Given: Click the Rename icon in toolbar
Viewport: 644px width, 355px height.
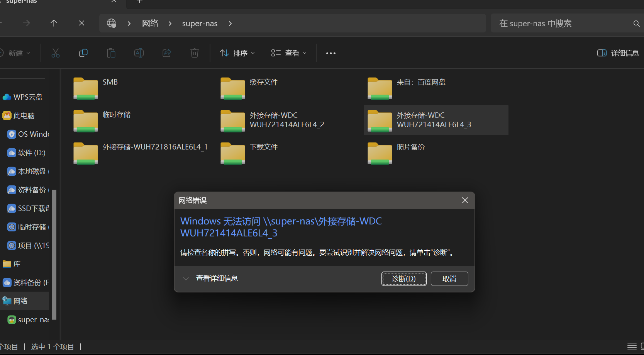Looking at the screenshot, I should [139, 53].
